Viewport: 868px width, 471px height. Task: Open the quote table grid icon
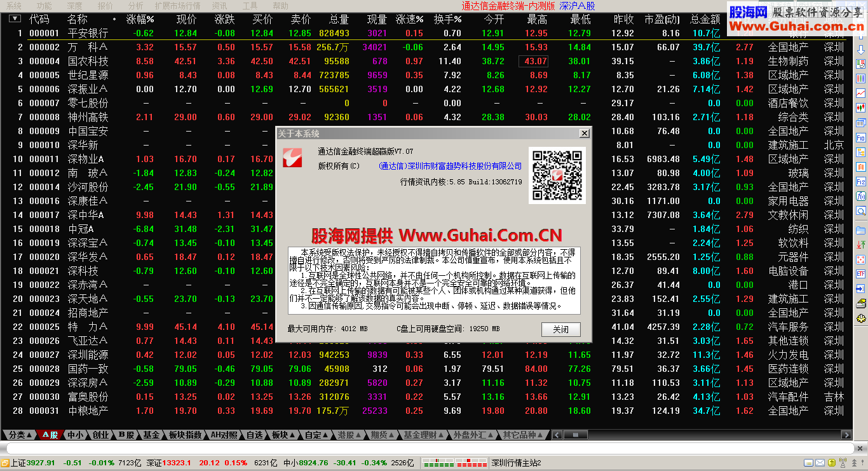(861, 79)
